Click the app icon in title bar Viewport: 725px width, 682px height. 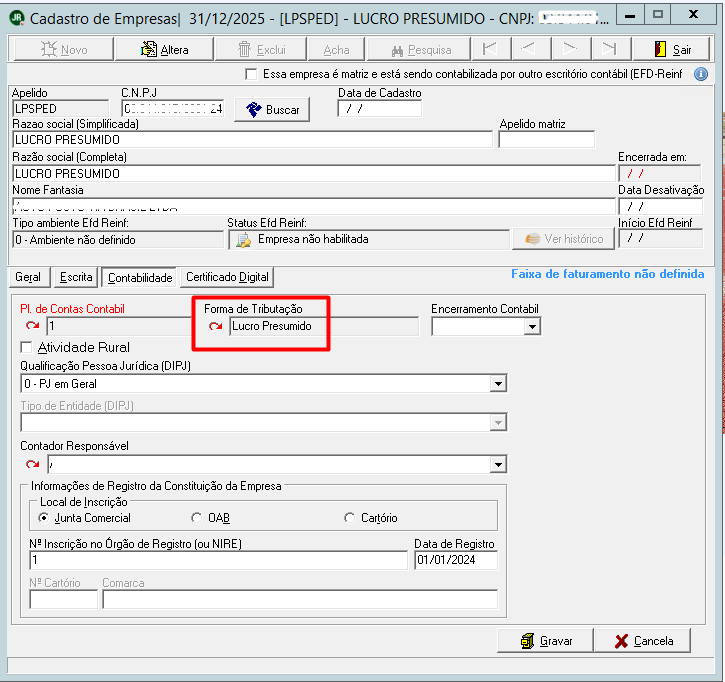pos(17,18)
